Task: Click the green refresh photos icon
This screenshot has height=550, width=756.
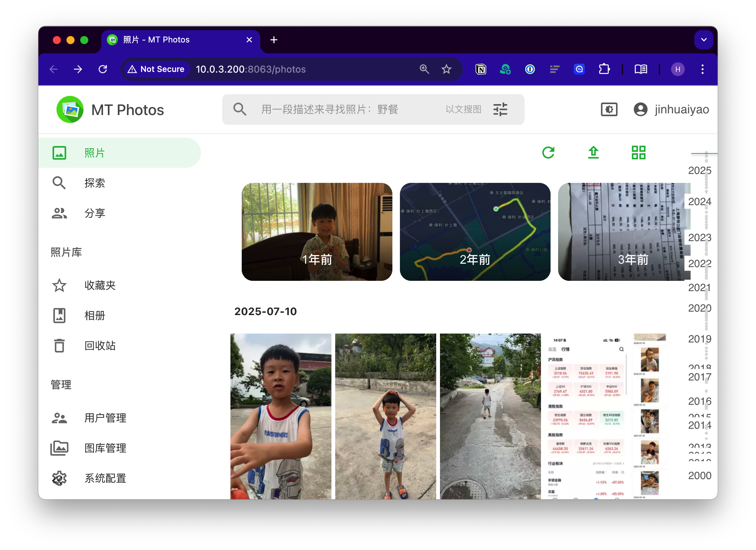Action: tap(548, 152)
